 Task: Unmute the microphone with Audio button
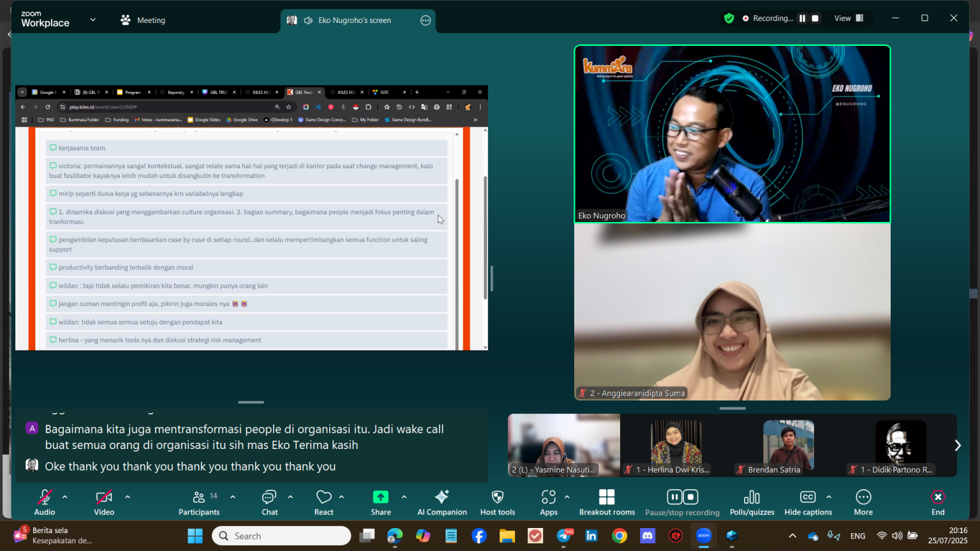tap(45, 502)
